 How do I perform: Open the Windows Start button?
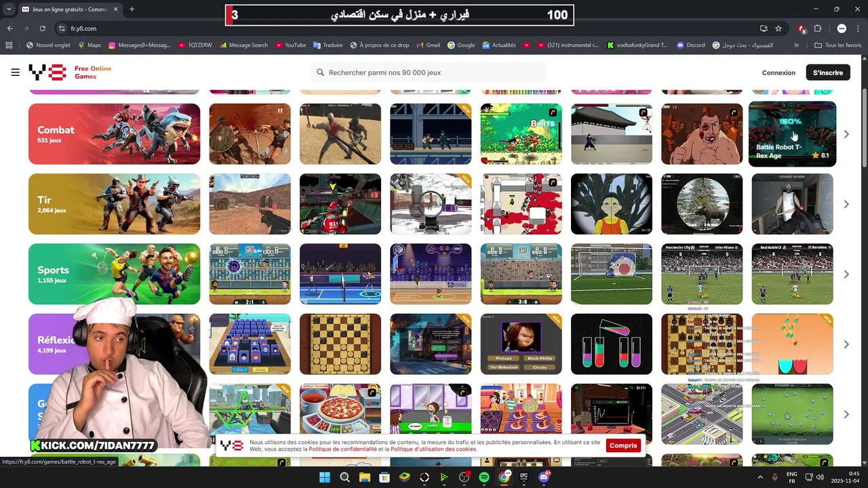click(x=324, y=477)
